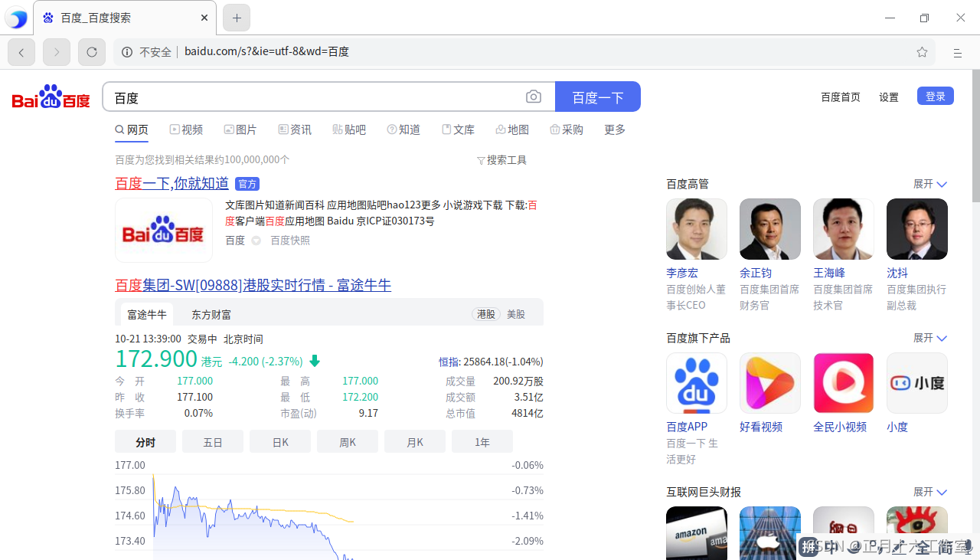
Task: Select the 富途牛牛 source tab
Action: point(147,314)
